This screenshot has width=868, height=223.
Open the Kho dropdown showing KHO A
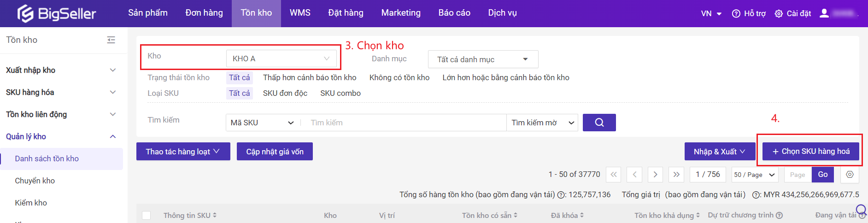pos(281,59)
